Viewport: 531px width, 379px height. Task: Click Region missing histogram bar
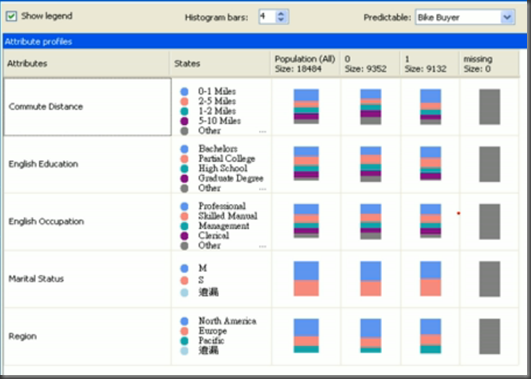pyautogui.click(x=489, y=336)
